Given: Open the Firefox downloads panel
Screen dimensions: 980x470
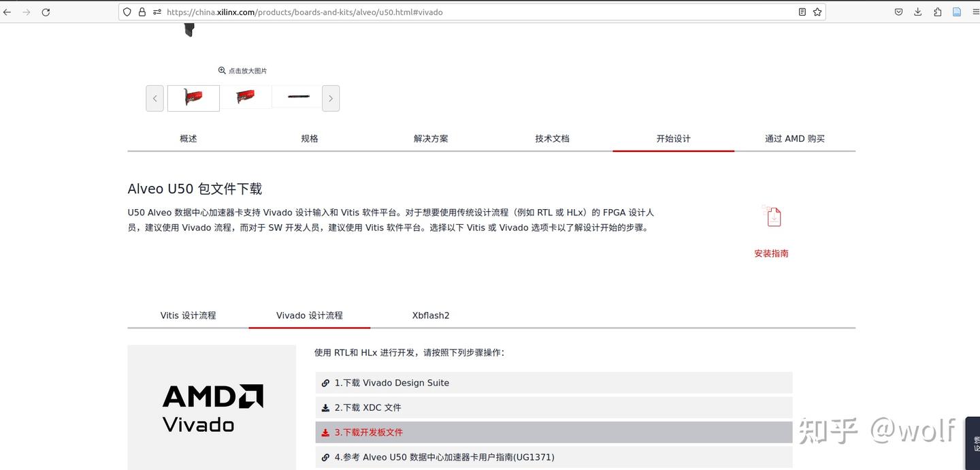Looking at the screenshot, I should click(x=918, y=12).
